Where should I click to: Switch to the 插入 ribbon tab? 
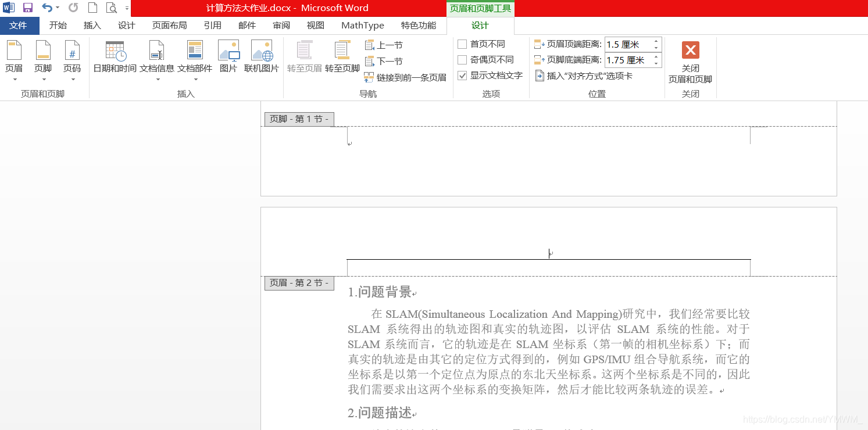click(x=92, y=26)
